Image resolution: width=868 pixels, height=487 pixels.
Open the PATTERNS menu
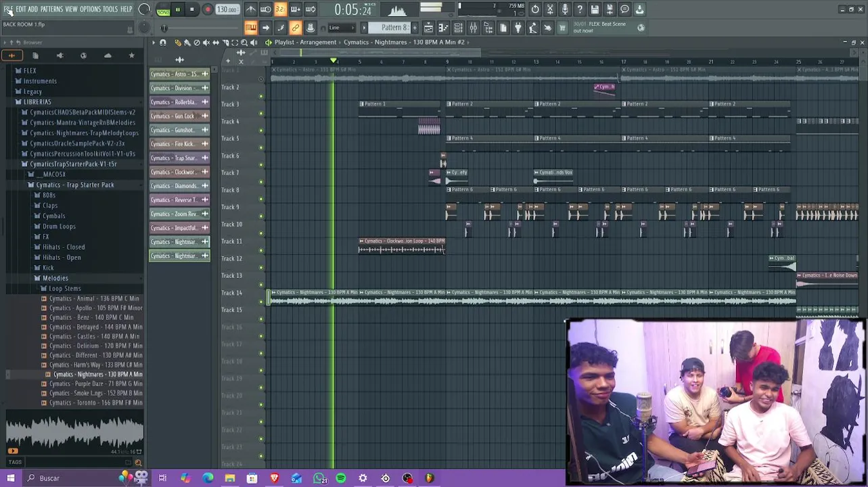[x=51, y=9]
